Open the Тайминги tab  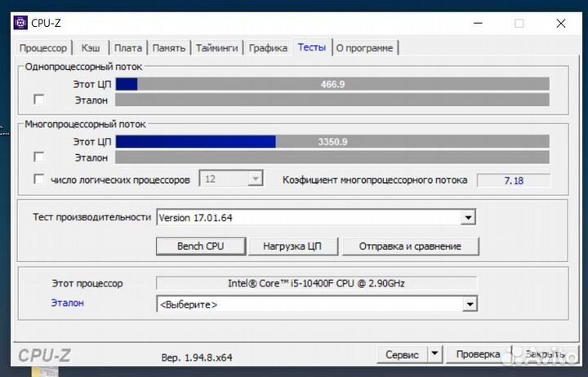[x=216, y=48]
